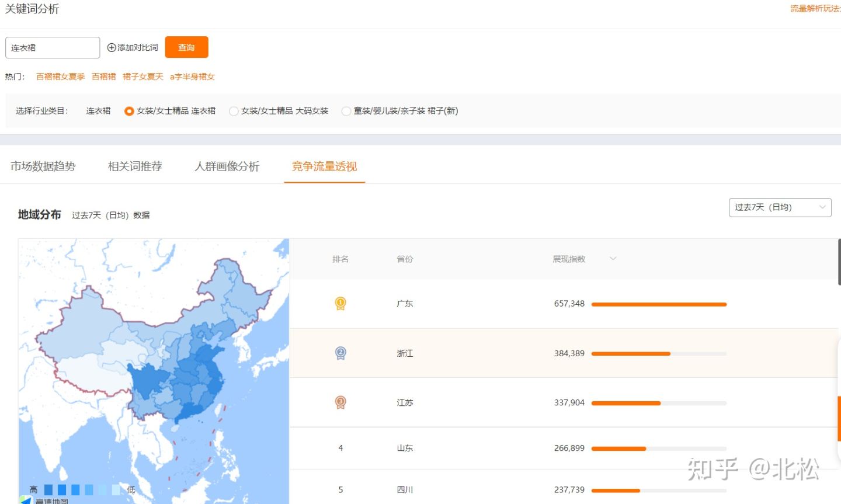Click rank number 4
The height and width of the screenshot is (504, 841).
coord(340,448)
